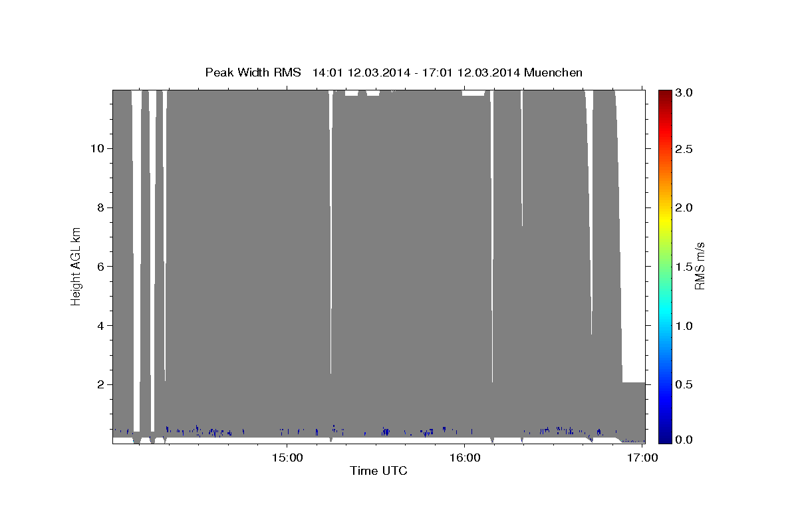Click the colorbar value 1.5
The image size is (798, 532).
pos(685,267)
